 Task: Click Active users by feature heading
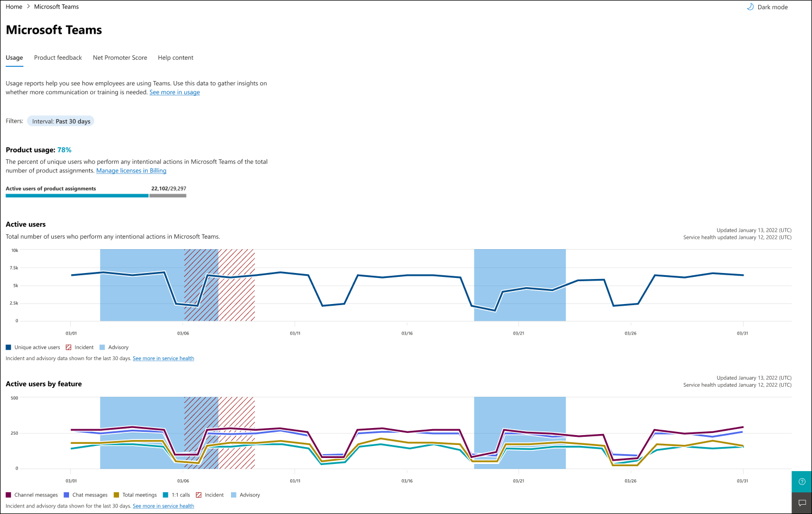[x=43, y=384]
